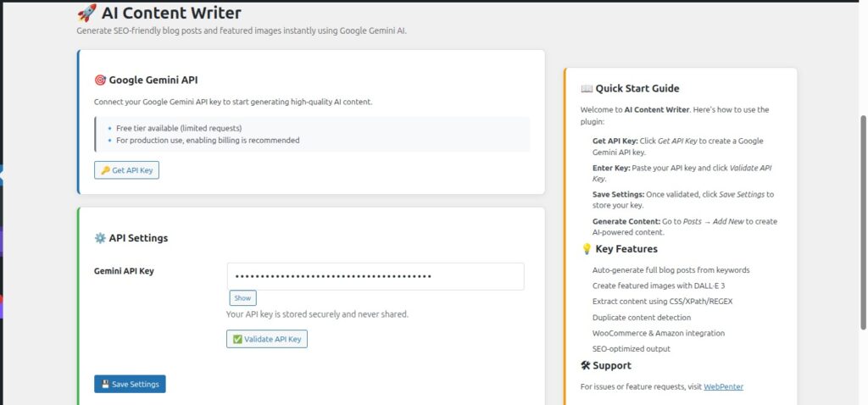Reveal the API key with the Show button
868x405 pixels.
click(x=242, y=298)
